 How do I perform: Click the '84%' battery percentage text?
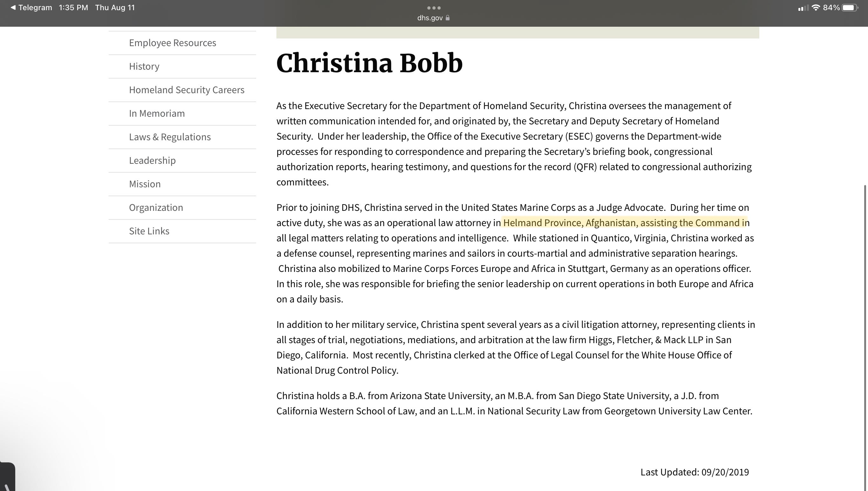pyautogui.click(x=831, y=7)
